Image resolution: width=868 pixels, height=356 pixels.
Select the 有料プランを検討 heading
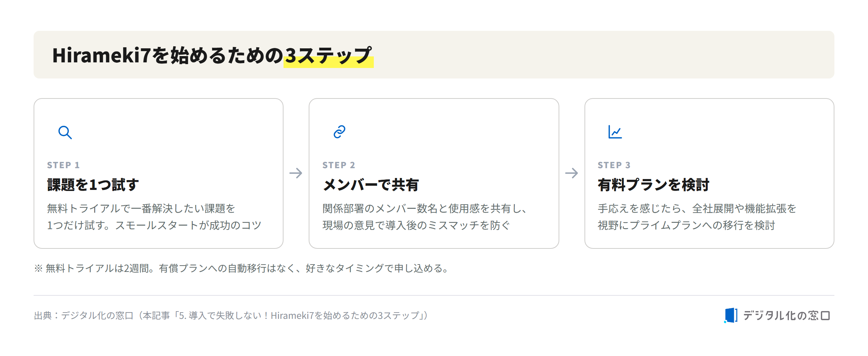coord(653,185)
